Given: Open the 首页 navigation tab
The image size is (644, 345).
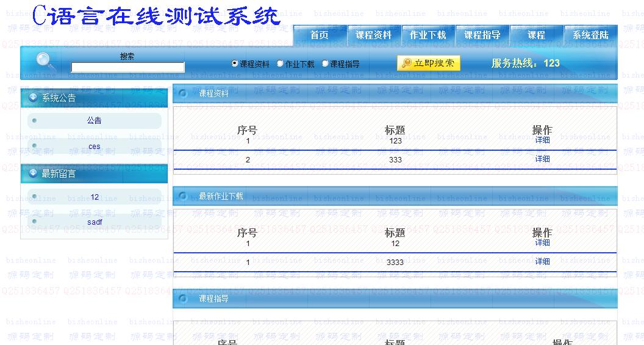Looking at the screenshot, I should tap(320, 35).
